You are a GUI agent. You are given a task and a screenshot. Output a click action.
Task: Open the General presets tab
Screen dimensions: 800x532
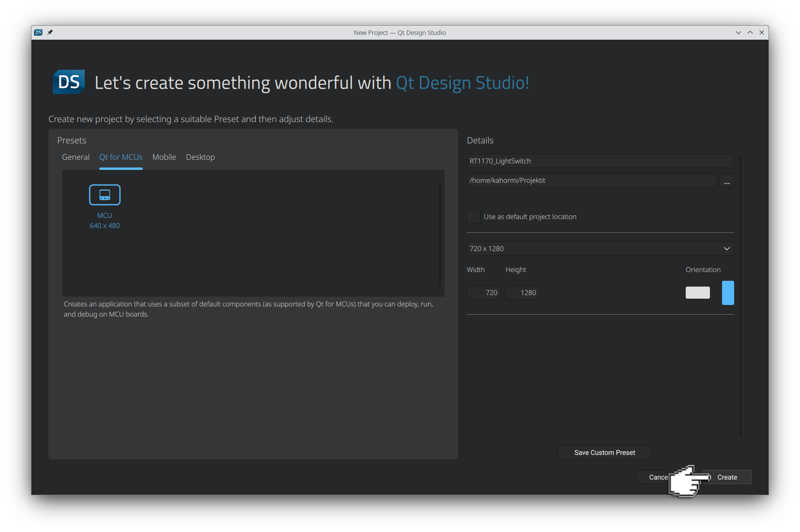[76, 157]
